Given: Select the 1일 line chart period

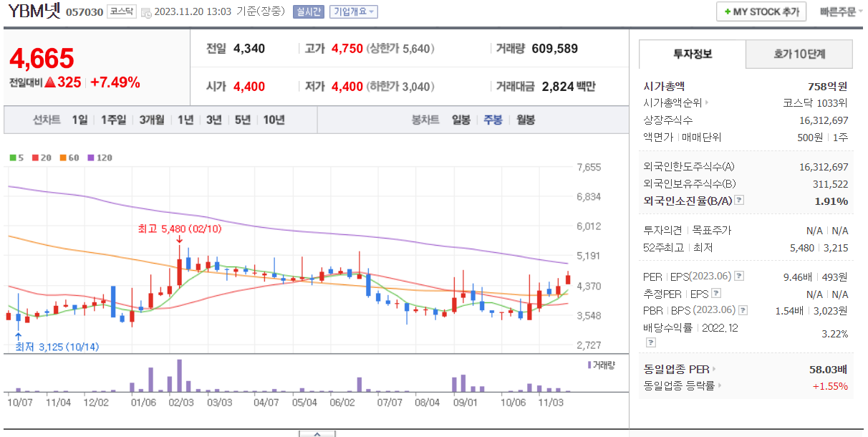Looking at the screenshot, I should click(x=79, y=120).
